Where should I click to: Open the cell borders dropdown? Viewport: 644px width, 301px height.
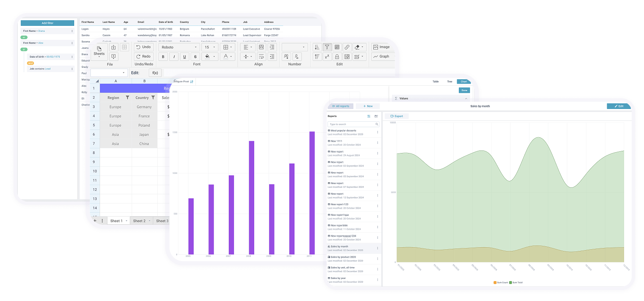(x=228, y=47)
